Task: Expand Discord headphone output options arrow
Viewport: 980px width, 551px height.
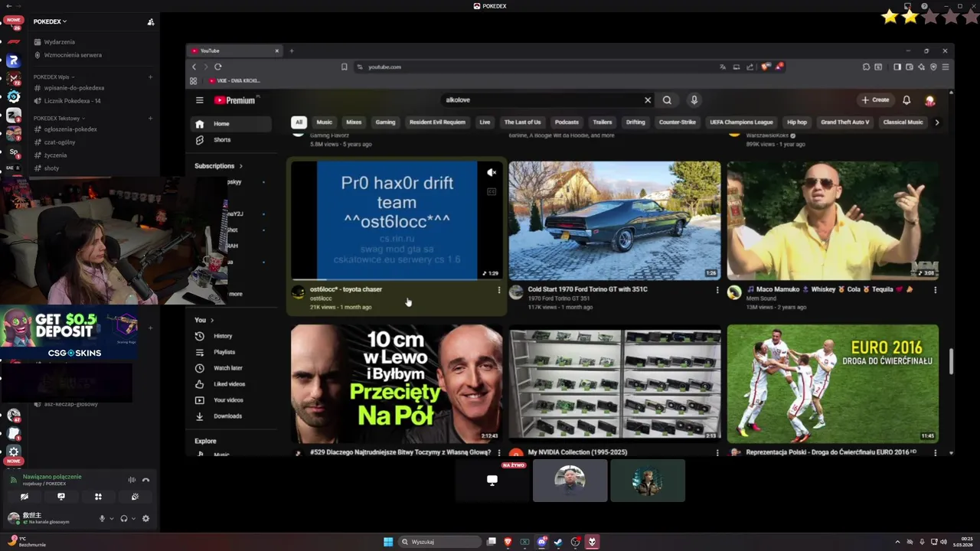Action: (134, 518)
